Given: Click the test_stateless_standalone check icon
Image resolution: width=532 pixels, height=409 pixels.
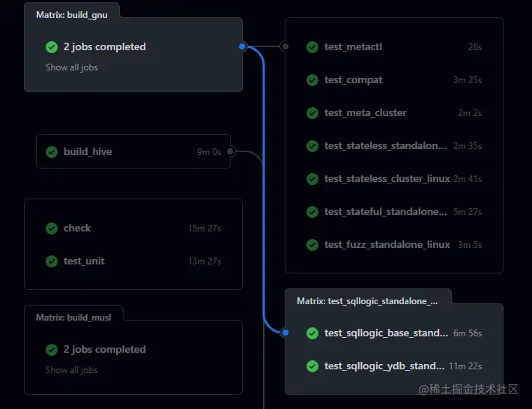Looking at the screenshot, I should point(312,146).
